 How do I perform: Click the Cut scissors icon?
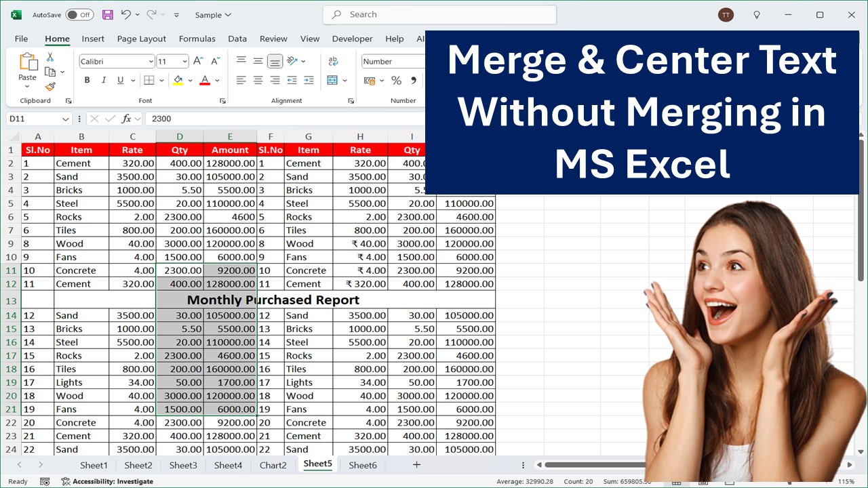pos(50,58)
